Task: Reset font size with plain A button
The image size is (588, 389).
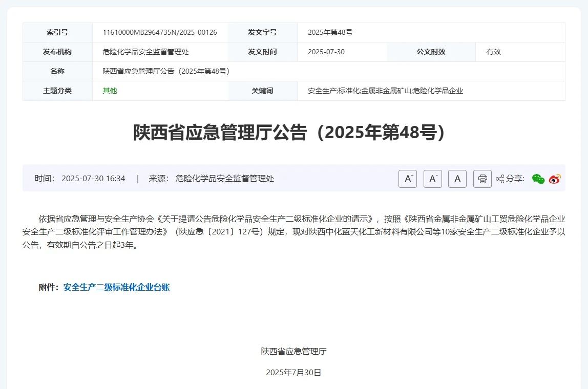Action: click(457, 179)
